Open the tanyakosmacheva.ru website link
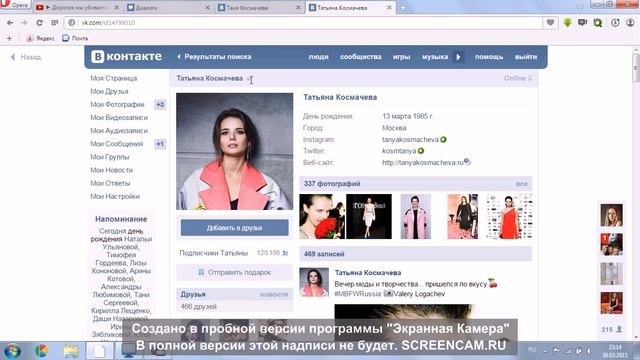Screen dimensions: 640x360 [423, 162]
